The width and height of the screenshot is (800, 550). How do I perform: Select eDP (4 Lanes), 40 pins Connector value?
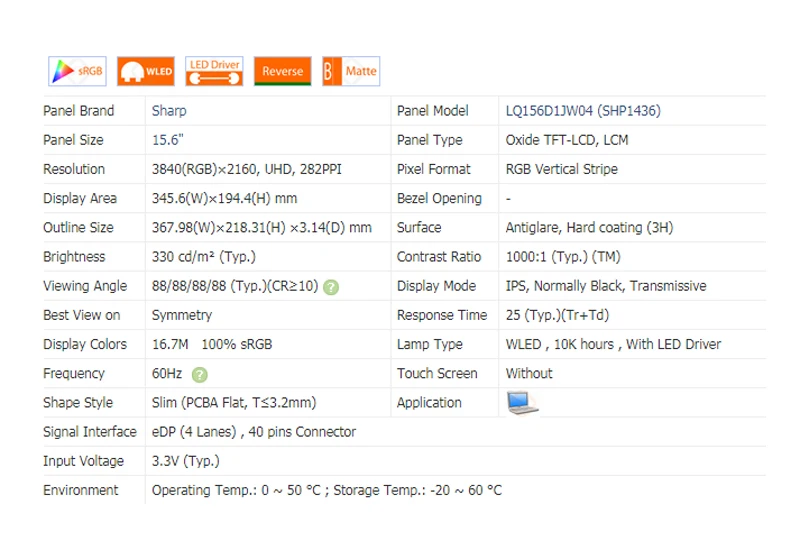pyautogui.click(x=254, y=432)
